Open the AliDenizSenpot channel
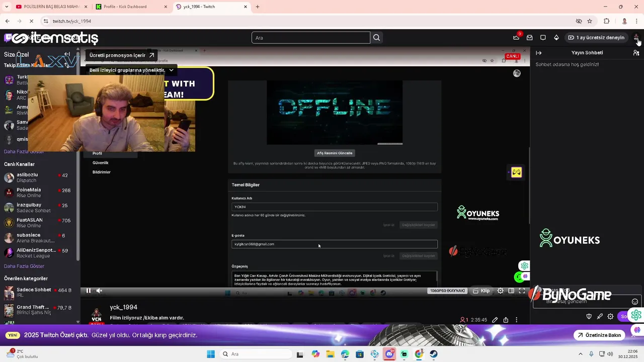 [39, 253]
